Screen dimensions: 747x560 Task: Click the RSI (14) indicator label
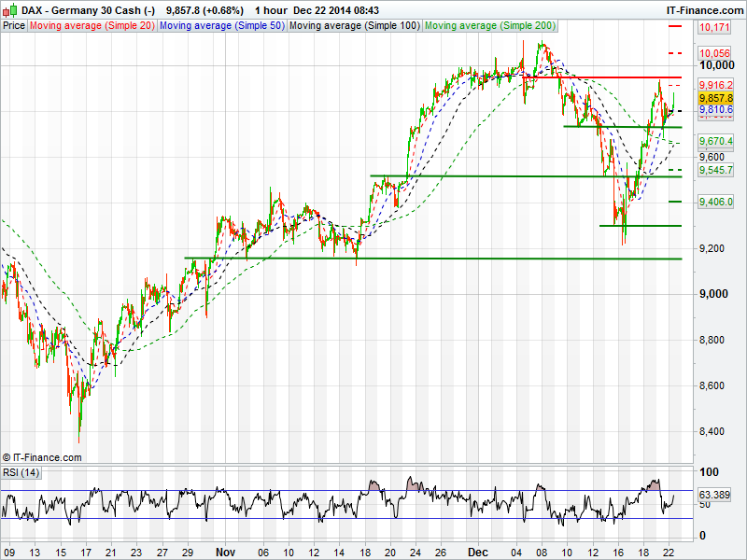[x=21, y=473]
